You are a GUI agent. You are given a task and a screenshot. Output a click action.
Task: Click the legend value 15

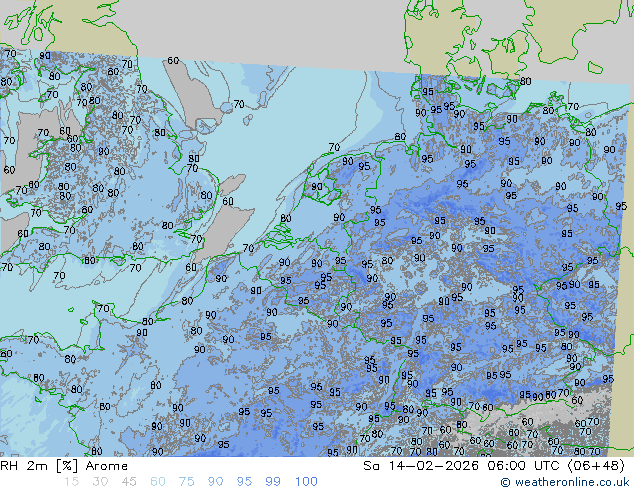[71, 482]
